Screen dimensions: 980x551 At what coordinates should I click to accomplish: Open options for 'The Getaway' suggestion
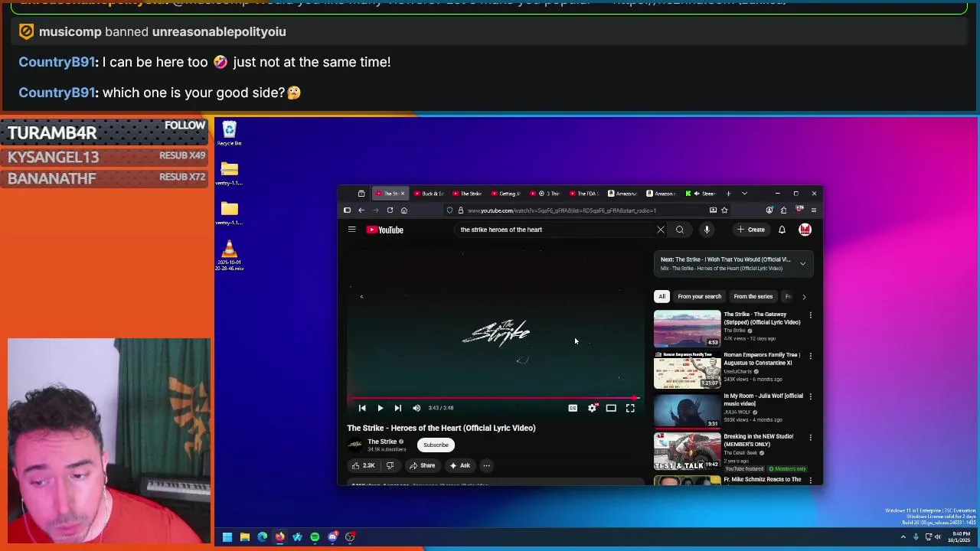(810, 315)
